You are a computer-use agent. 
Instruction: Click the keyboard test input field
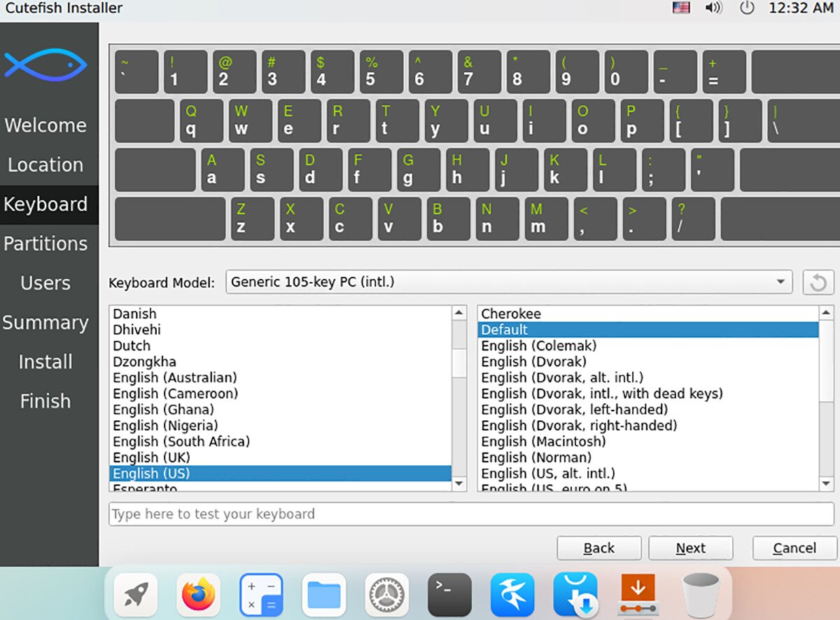[x=469, y=514]
